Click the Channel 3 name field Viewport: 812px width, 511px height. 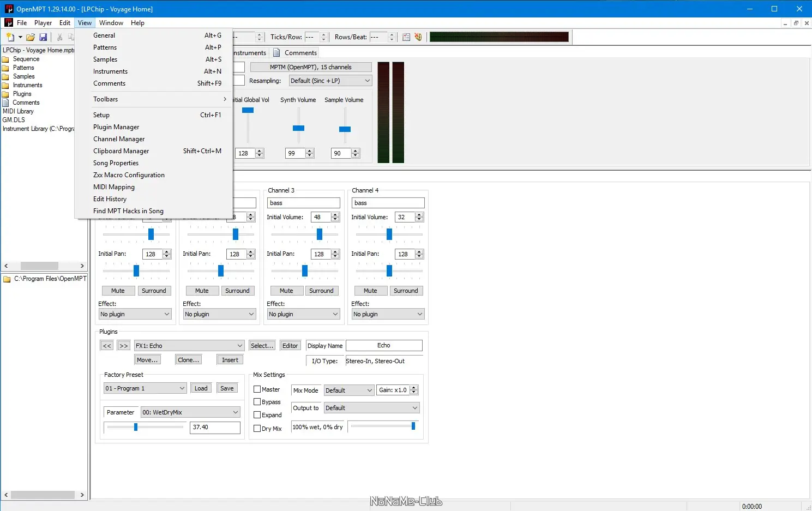click(x=304, y=203)
